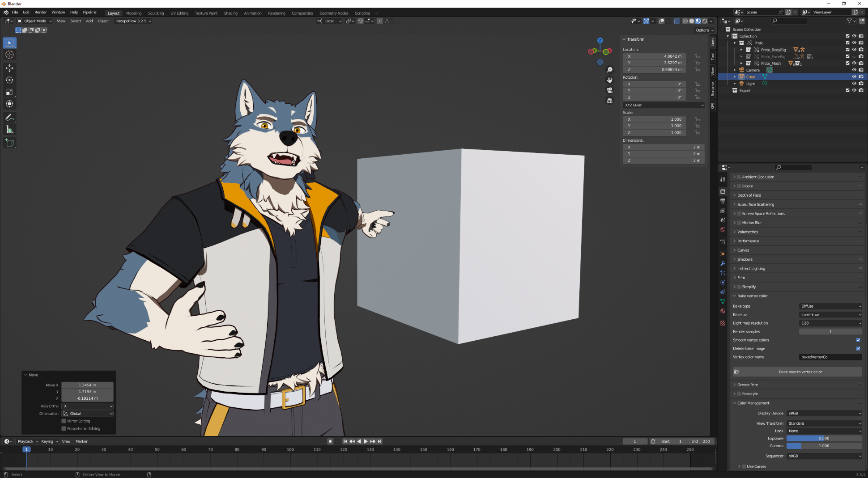Open the Render menu in the top bar

click(40, 12)
